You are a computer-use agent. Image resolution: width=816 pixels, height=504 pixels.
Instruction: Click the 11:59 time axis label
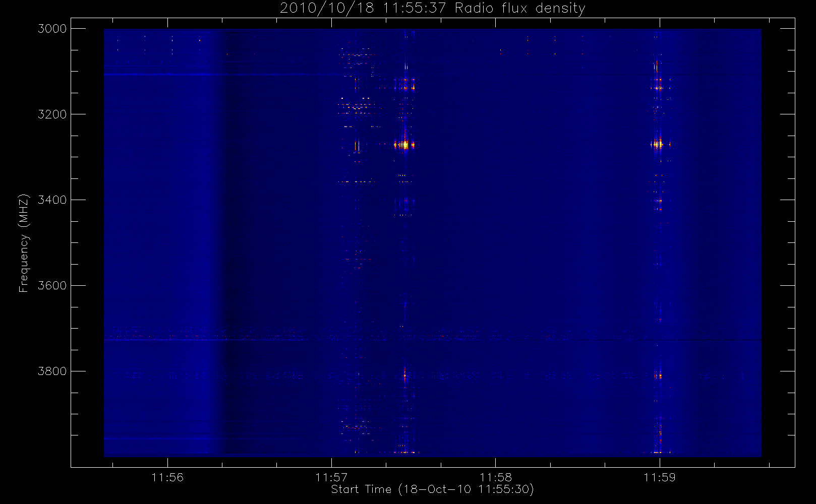pyautogui.click(x=659, y=477)
